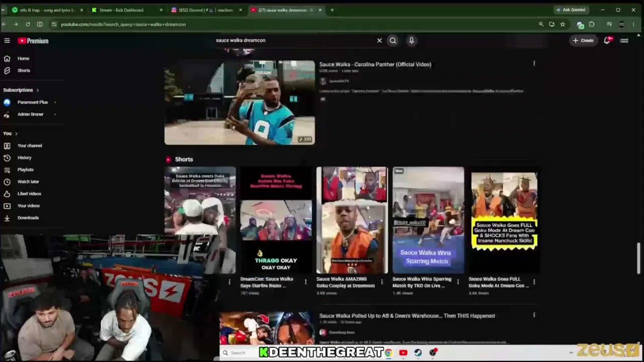The width and height of the screenshot is (644, 362).
Task: Open the Goku Cosplay short thumbnail
Action: [x=352, y=220]
